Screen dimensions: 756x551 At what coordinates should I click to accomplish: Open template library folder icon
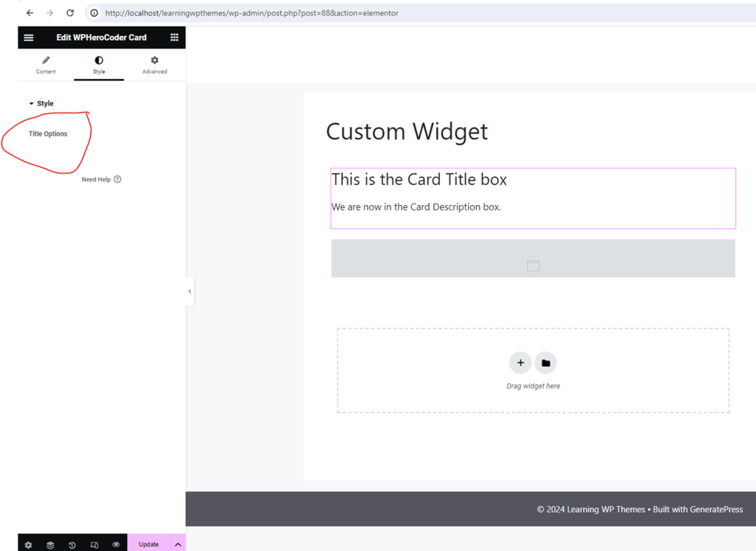[x=546, y=362]
